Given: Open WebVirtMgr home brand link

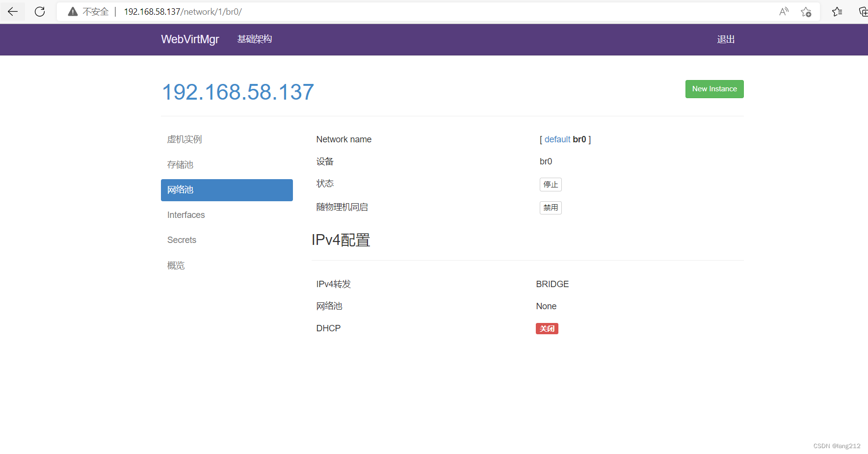Looking at the screenshot, I should [x=190, y=39].
